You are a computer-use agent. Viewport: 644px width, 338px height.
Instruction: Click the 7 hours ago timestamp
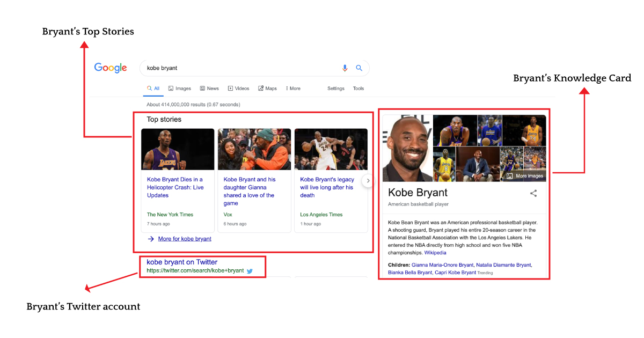pos(158,224)
